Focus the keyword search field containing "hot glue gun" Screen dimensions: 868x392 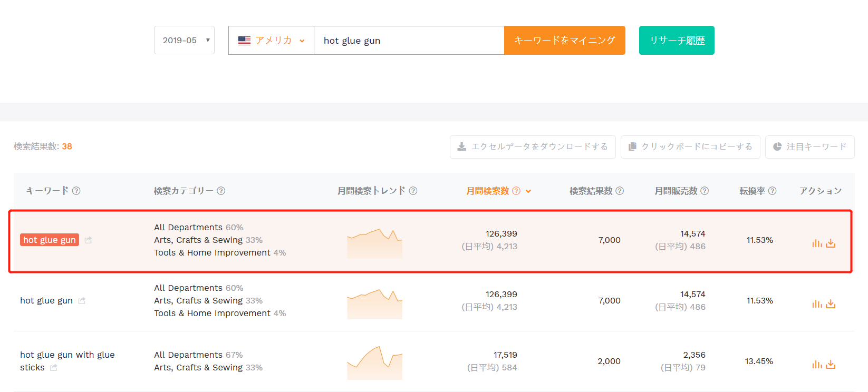click(x=409, y=40)
